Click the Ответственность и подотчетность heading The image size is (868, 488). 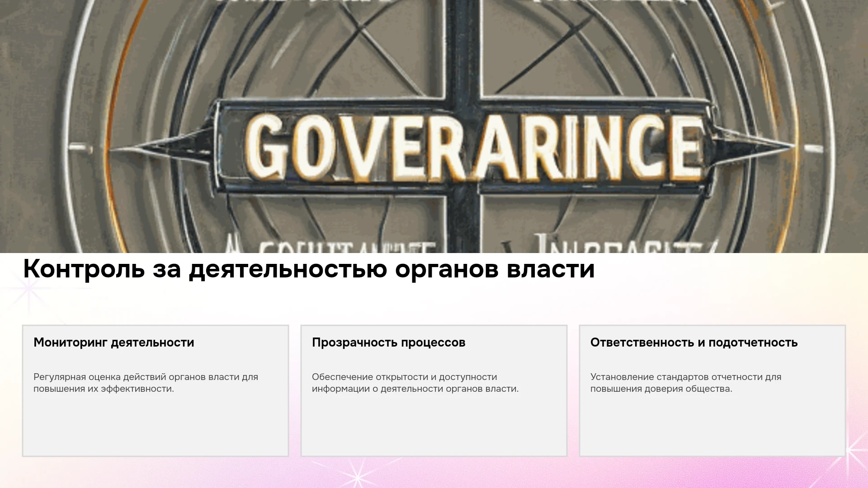694,343
